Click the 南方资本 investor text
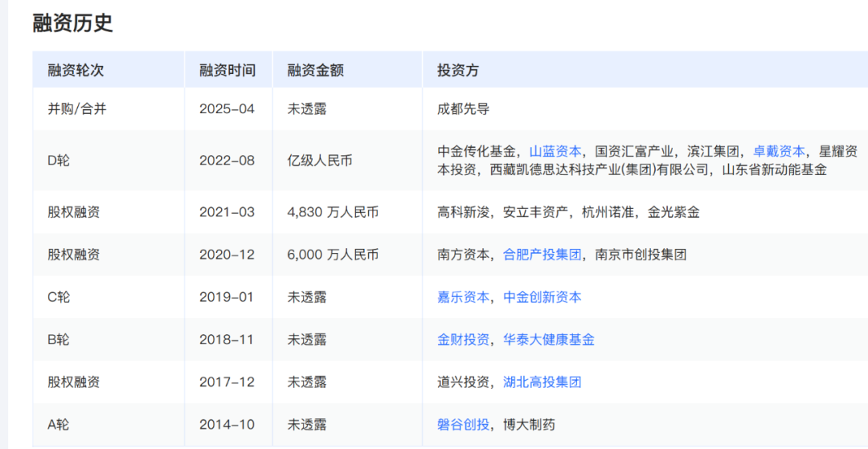This screenshot has height=449, width=868. [x=464, y=255]
